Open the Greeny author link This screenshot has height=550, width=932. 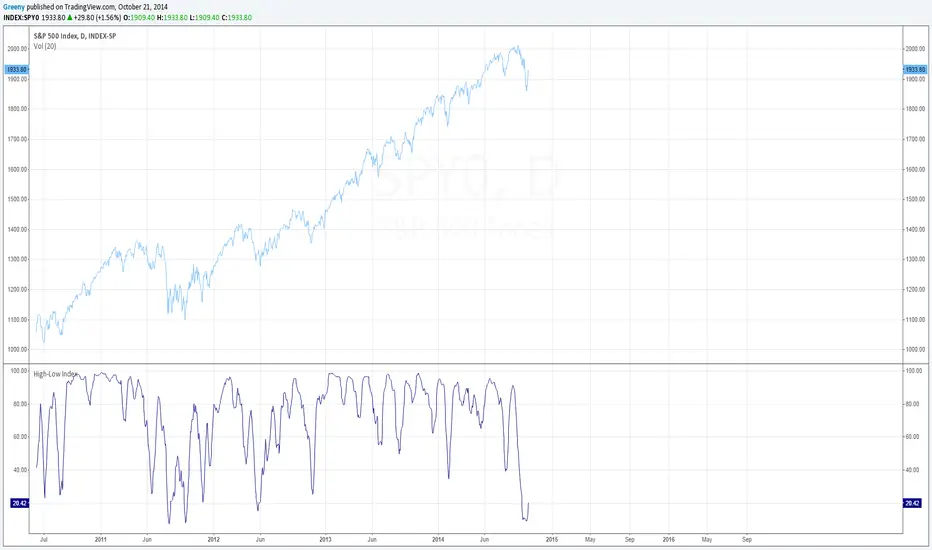pos(14,7)
